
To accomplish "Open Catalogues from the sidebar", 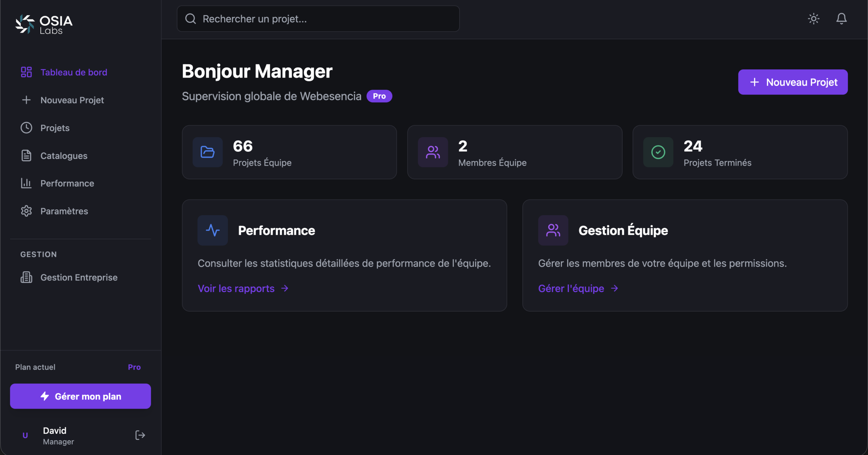I will point(64,156).
